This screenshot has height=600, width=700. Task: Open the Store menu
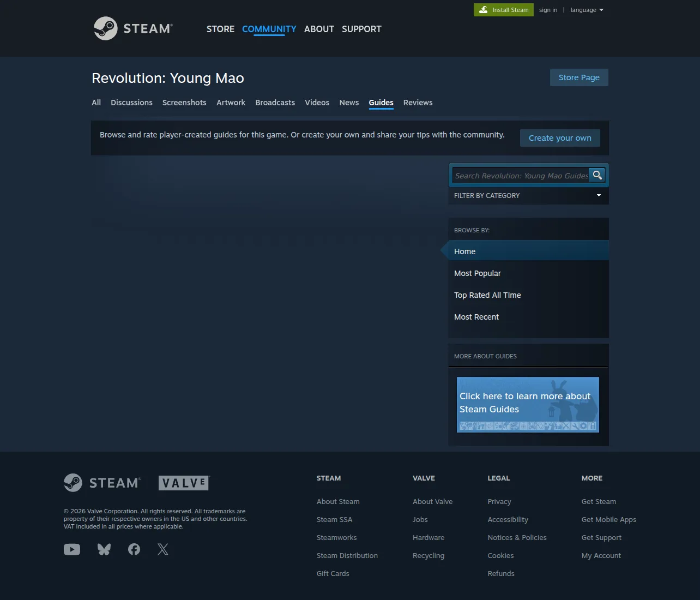tap(220, 29)
